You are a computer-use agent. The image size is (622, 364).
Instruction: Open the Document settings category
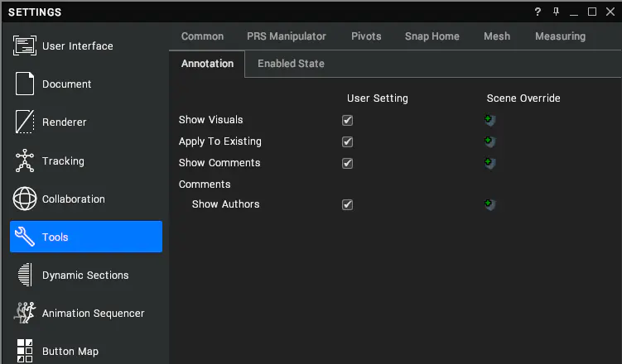pyautogui.click(x=85, y=84)
